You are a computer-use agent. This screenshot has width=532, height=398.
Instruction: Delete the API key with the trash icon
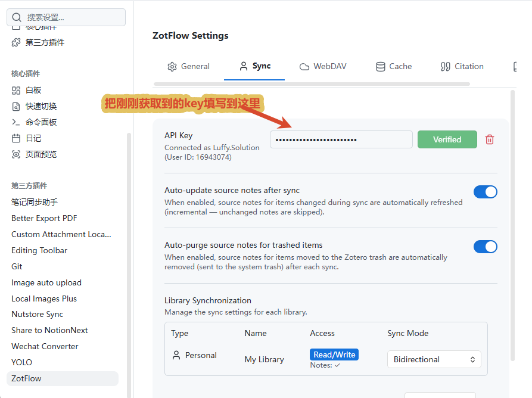(x=490, y=139)
